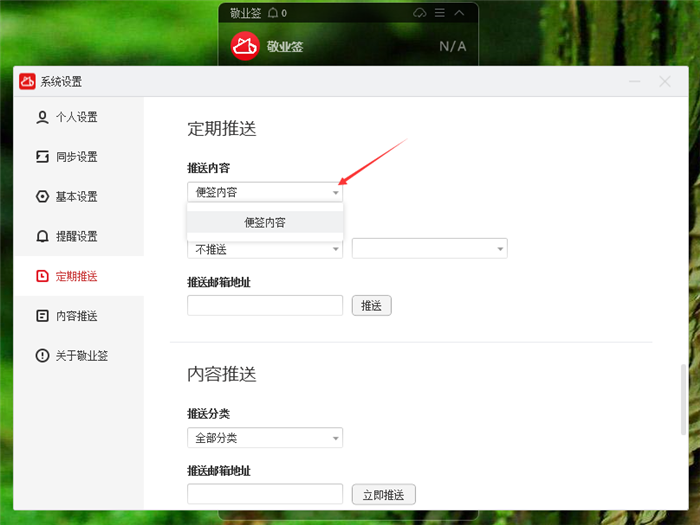Click the 系统设置 title bar logo icon
Viewport: 700px width, 525px height.
27,81
